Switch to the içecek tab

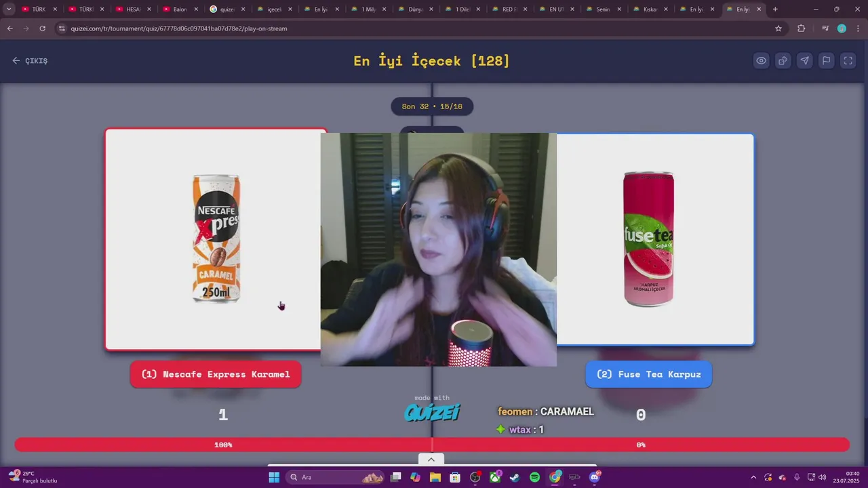(x=274, y=9)
